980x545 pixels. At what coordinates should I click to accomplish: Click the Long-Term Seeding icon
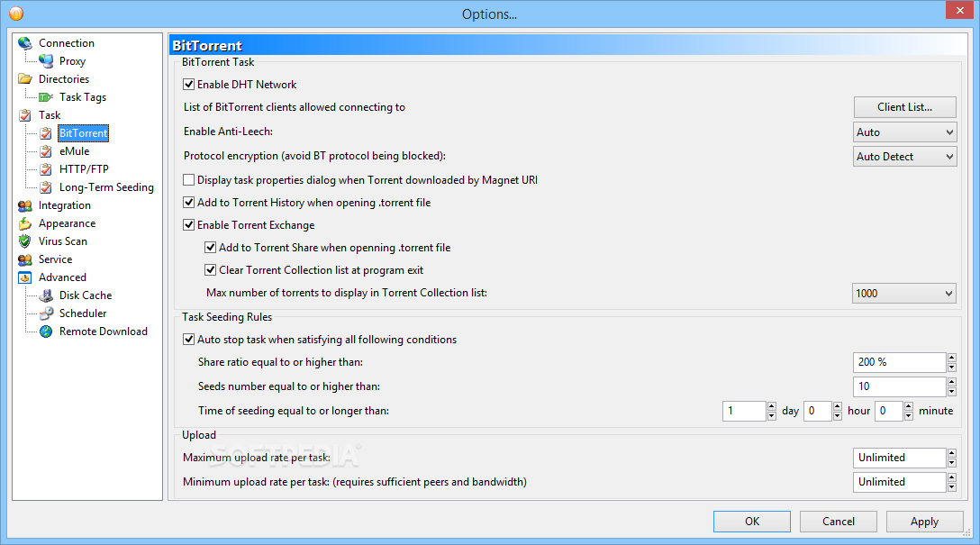coord(46,187)
